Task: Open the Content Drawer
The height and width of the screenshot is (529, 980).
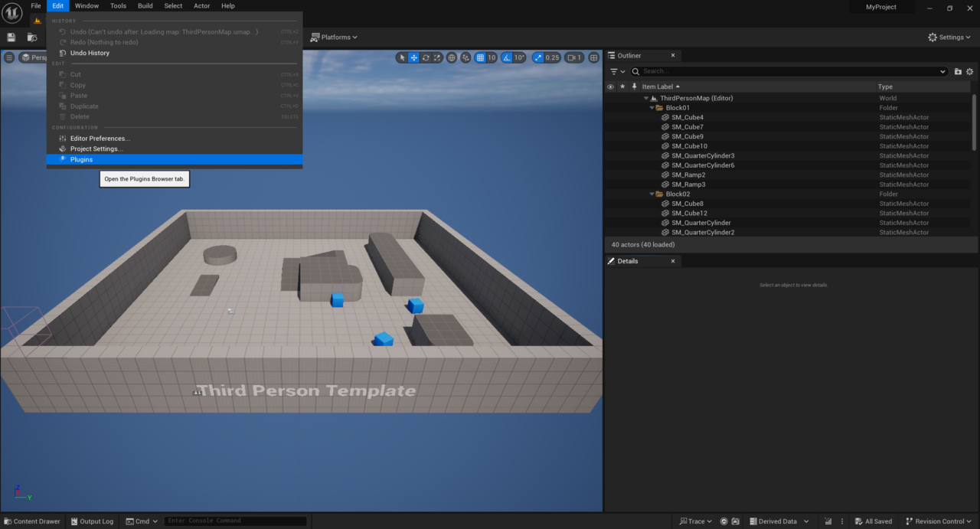Action: [31, 521]
